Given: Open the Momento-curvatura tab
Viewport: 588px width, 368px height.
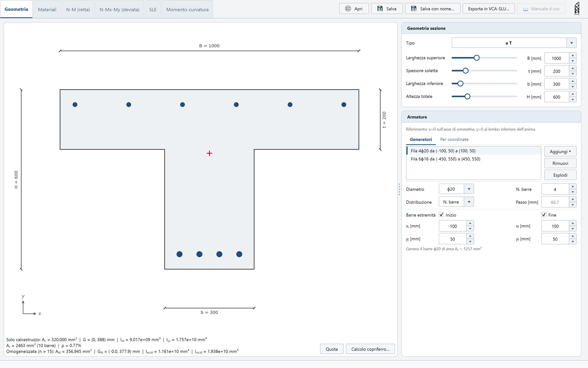Looking at the screenshot, I should point(187,9).
